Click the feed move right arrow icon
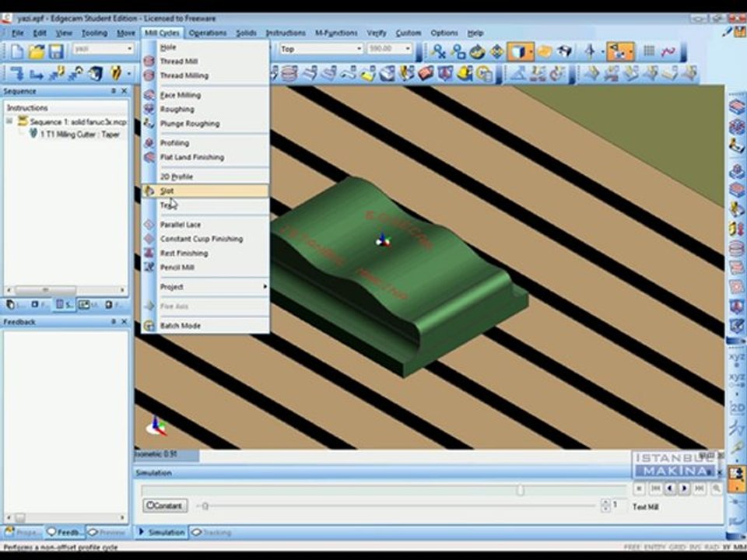Image resolution: width=747 pixels, height=560 pixels. tap(37, 75)
